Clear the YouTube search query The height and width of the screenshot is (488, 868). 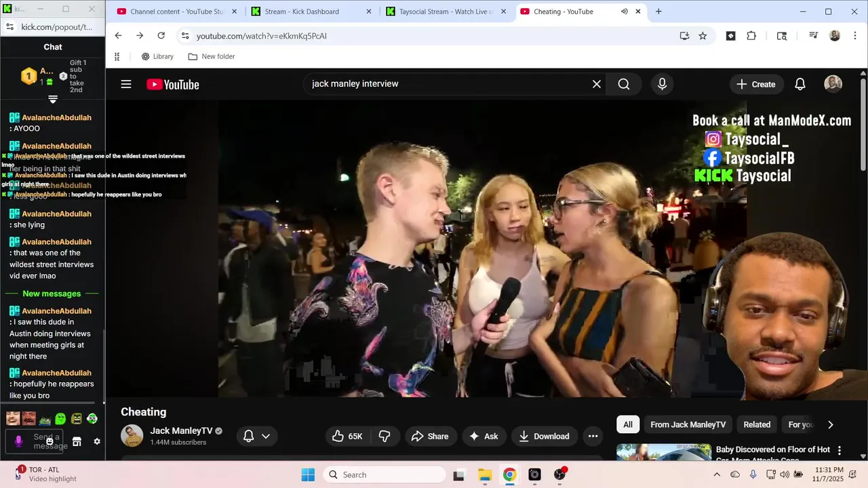tap(597, 84)
